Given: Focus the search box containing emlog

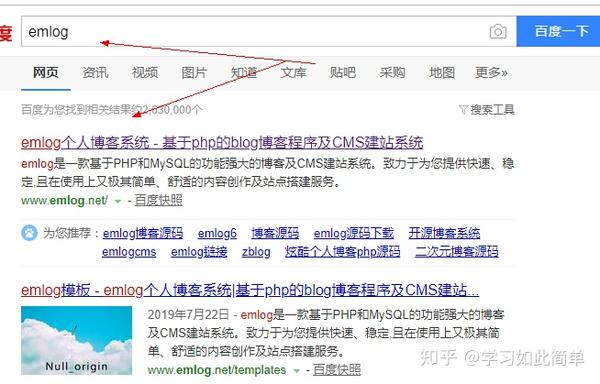Looking at the screenshot, I should tap(269, 31).
